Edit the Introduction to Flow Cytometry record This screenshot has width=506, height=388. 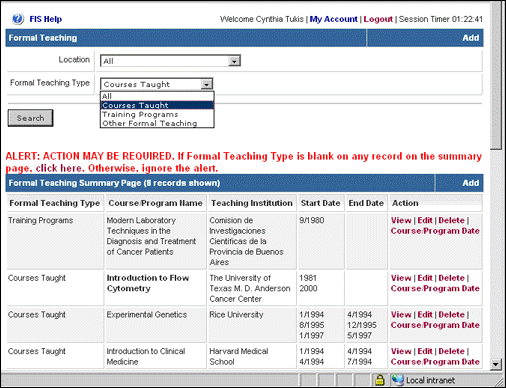(425, 278)
